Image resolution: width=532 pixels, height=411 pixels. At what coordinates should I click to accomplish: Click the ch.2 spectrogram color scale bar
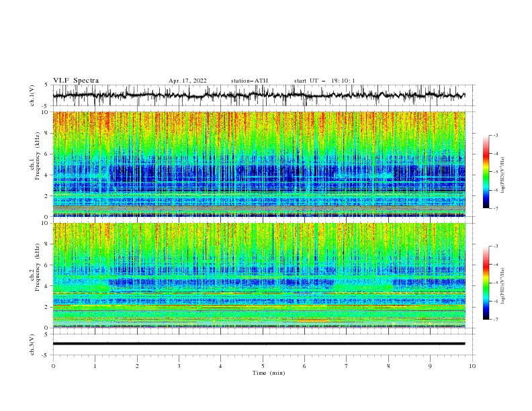coord(486,283)
